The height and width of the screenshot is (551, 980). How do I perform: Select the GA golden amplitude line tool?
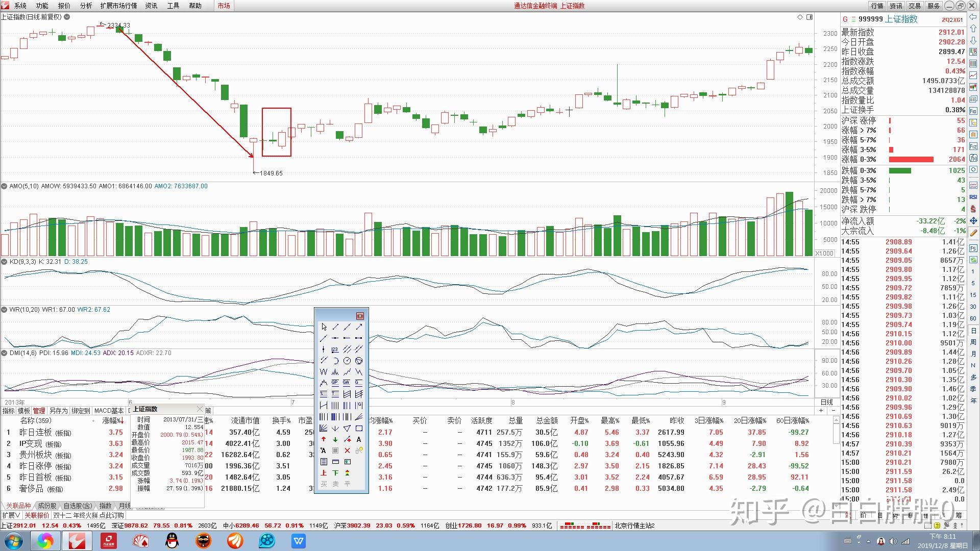347,383
